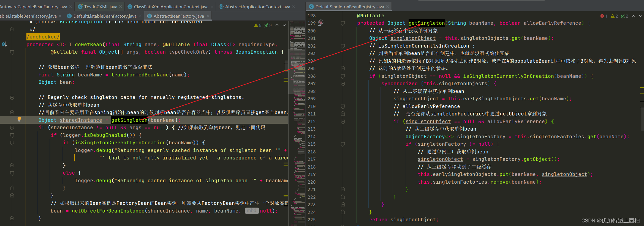The width and height of the screenshot is (644, 226).
Task: Click isSingletonCurrentlyInCreation call on line 206
Action: pyautogui.click(x=508, y=76)
